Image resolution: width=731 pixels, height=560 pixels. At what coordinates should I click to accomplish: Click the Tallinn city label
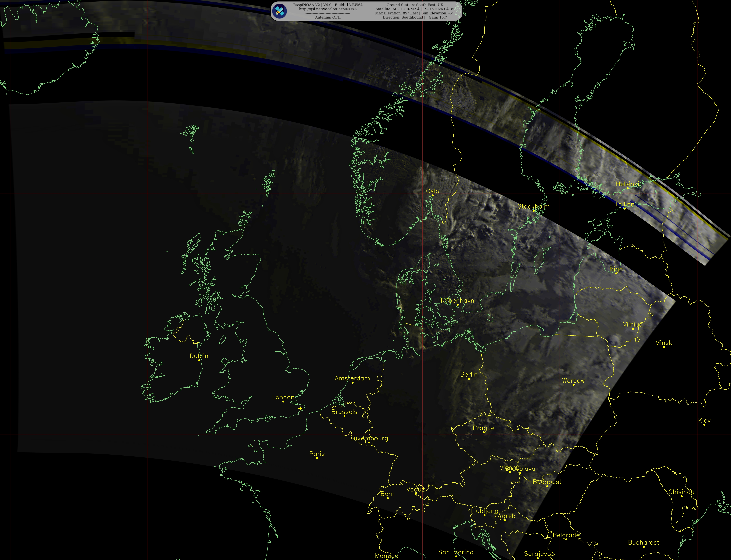625,204
